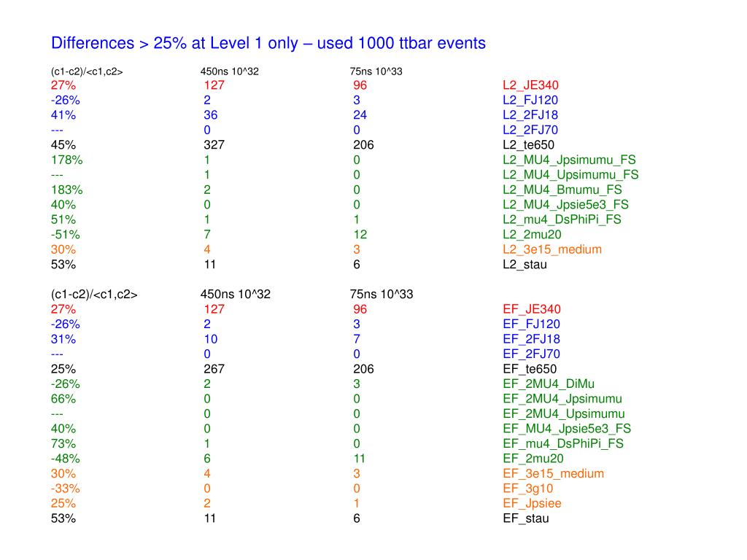The height and width of the screenshot is (560, 747).
Task: Click the 25% value for EF_Jpsiee
Action: pyautogui.click(x=63, y=503)
